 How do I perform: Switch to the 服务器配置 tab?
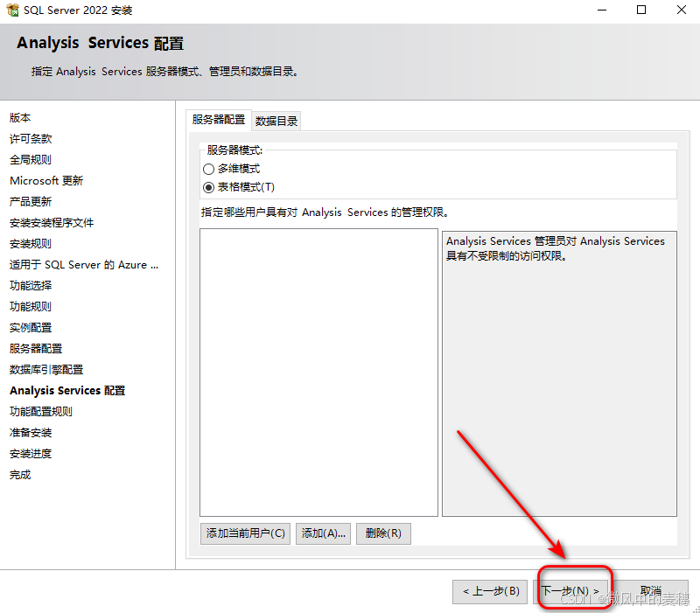click(219, 120)
